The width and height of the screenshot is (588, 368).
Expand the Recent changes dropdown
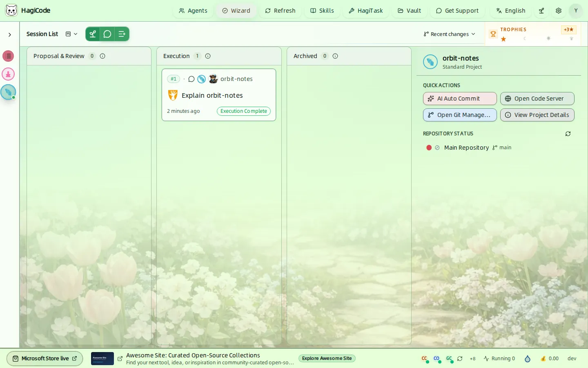[x=450, y=34]
